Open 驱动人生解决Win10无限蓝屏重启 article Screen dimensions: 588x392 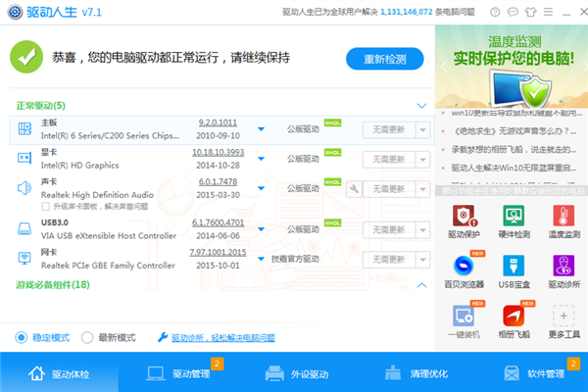(x=514, y=168)
